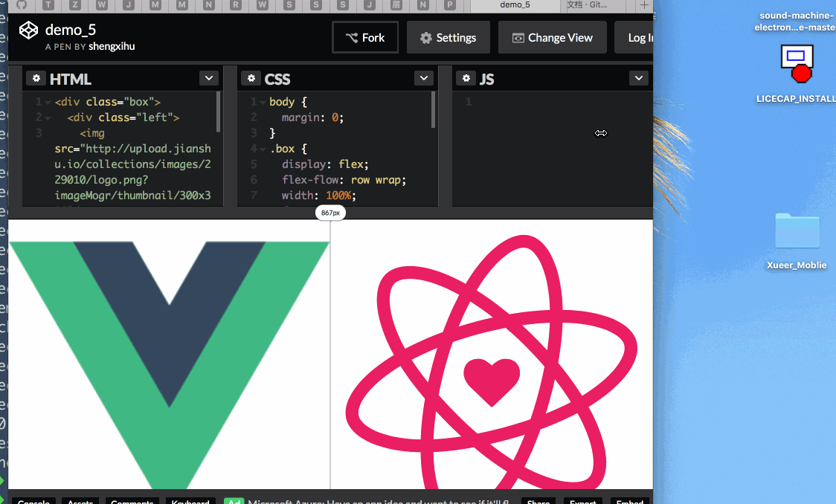This screenshot has width=836, height=504.
Task: Visit author shengxihu's profile
Action: pyautogui.click(x=112, y=46)
